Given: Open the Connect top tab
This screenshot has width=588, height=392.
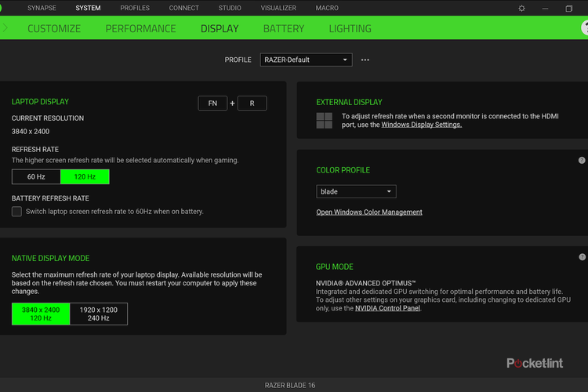Looking at the screenshot, I should tap(183, 8).
